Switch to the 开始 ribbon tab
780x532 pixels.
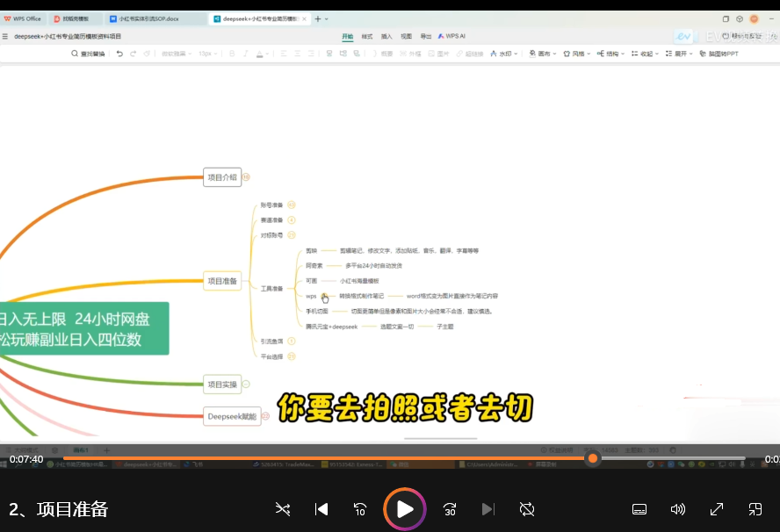[x=347, y=36]
